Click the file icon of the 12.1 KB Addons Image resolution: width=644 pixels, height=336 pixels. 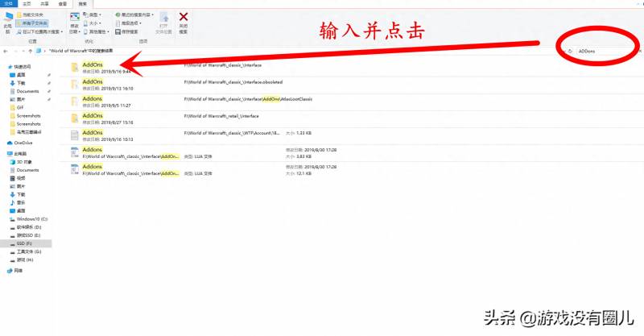[74, 169]
